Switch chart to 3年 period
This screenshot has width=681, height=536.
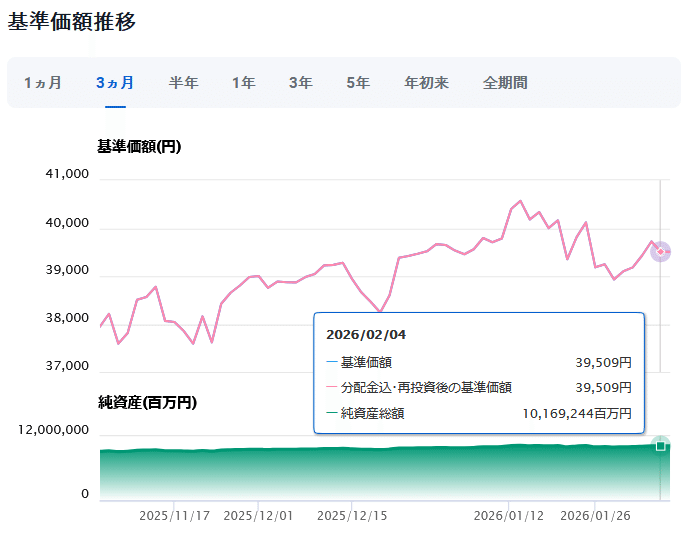coord(301,83)
